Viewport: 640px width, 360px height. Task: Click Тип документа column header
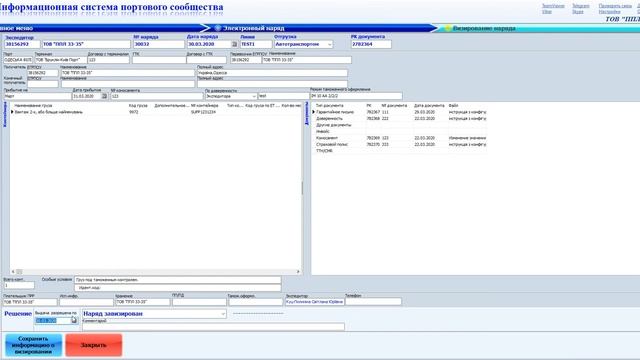[x=329, y=105]
